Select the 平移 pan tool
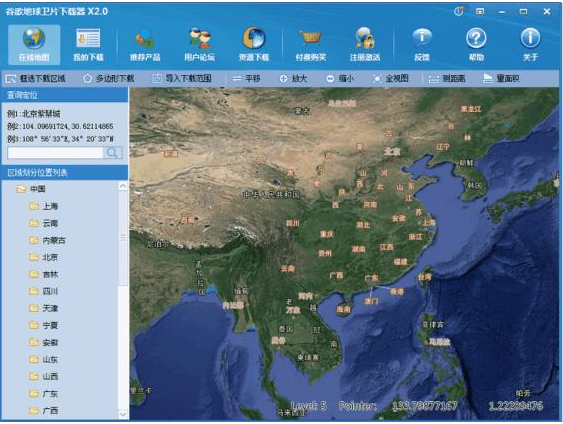Image resolution: width=563 pixels, height=424 pixels. (x=246, y=78)
